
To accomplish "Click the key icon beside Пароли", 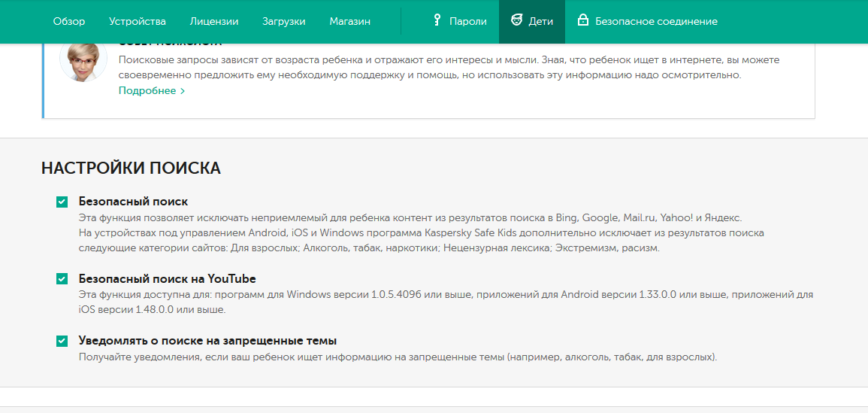I will (437, 20).
